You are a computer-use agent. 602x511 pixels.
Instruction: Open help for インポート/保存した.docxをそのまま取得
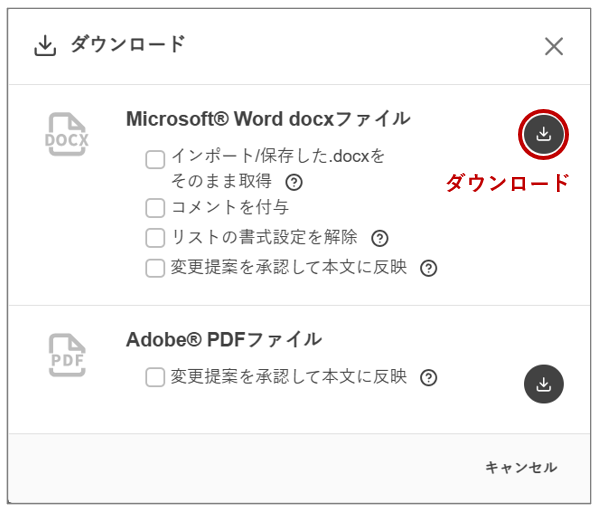tap(294, 182)
